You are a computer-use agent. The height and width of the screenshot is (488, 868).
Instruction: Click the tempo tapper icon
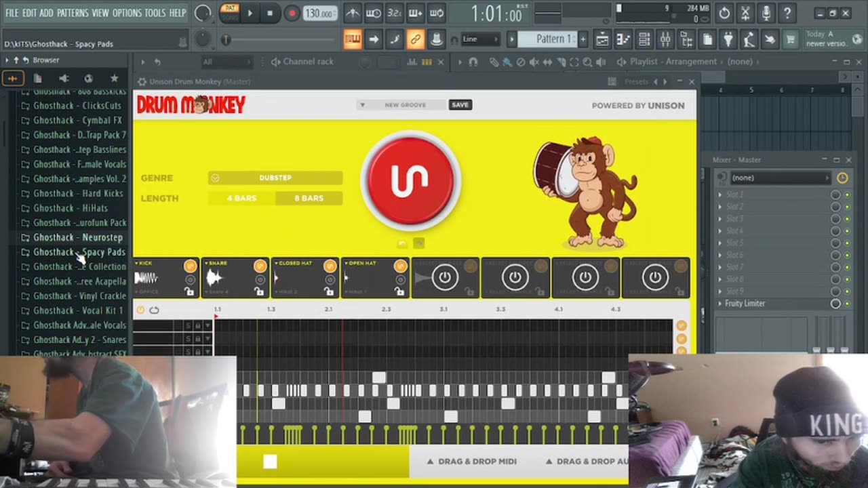[749, 39]
